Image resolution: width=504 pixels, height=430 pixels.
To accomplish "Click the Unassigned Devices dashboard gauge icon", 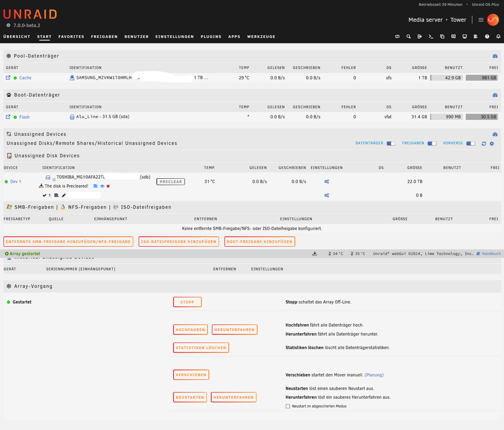I will coord(495,134).
